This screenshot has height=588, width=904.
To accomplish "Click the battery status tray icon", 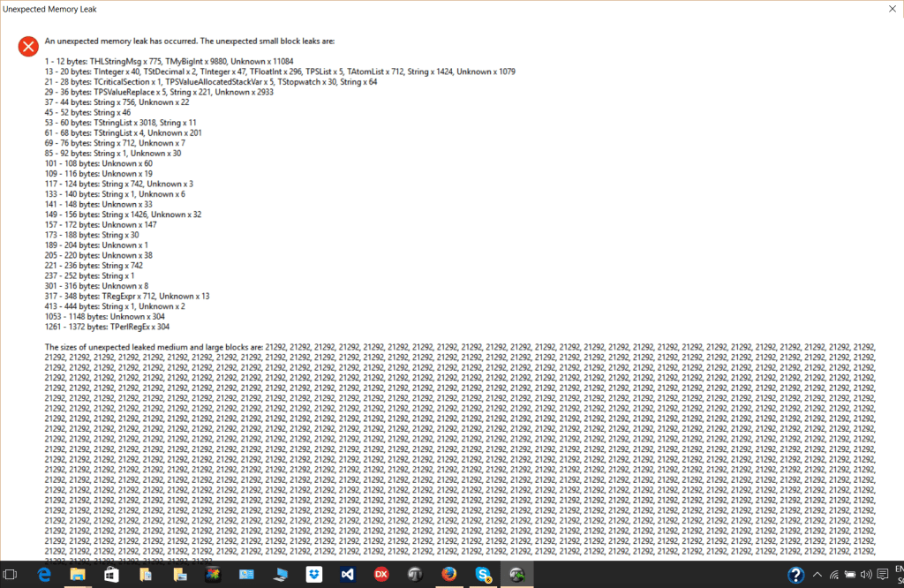I will pyautogui.click(x=848, y=575).
